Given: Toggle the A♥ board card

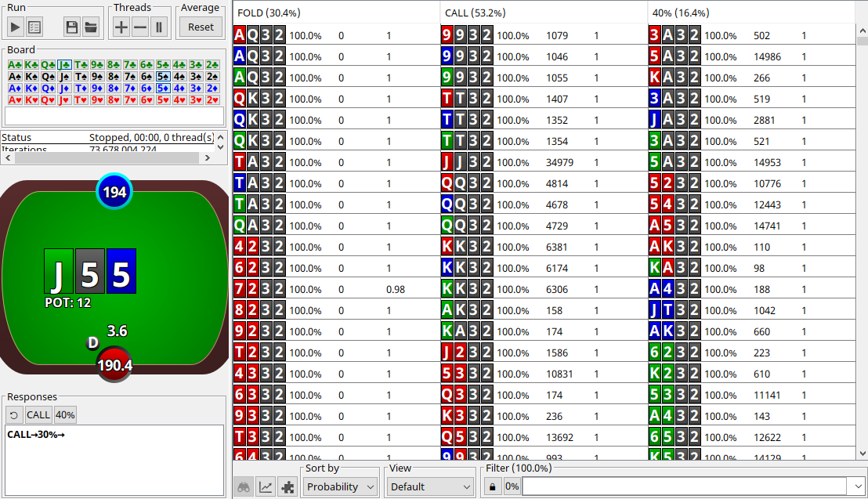Looking at the screenshot, I should (15, 100).
